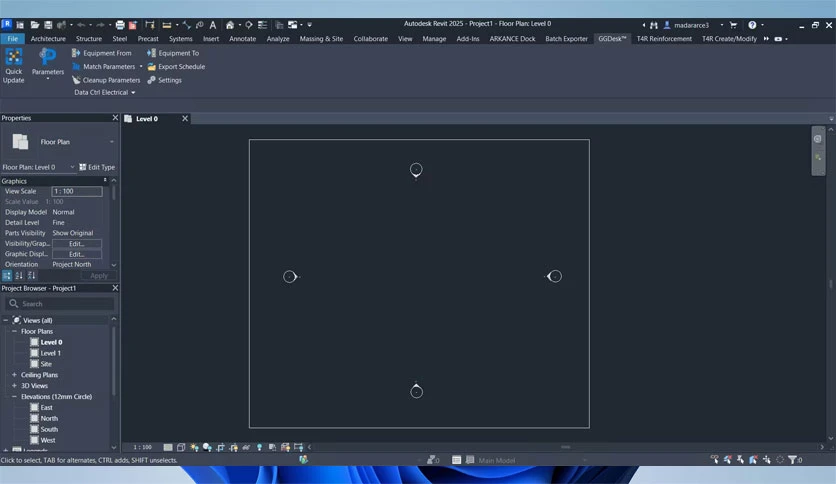This screenshot has width=836, height=484.
Task: Open the Parameters tool in GGDesk ribbon
Action: coord(47,64)
